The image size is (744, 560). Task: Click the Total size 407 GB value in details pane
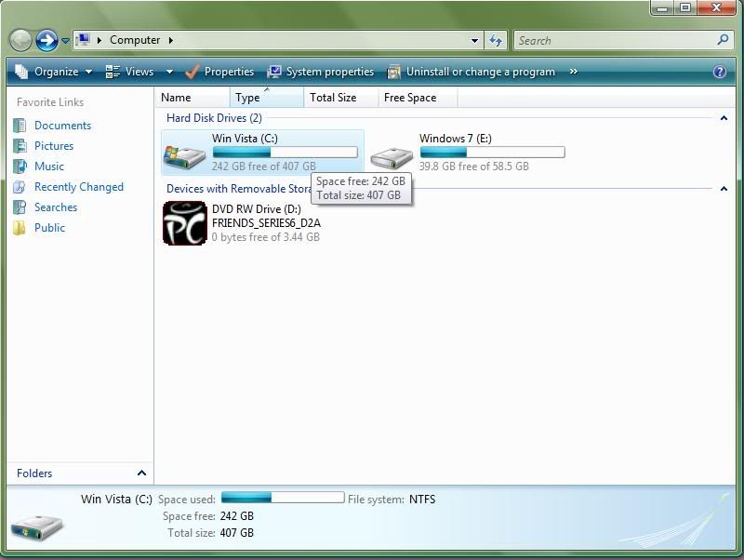coord(237,533)
